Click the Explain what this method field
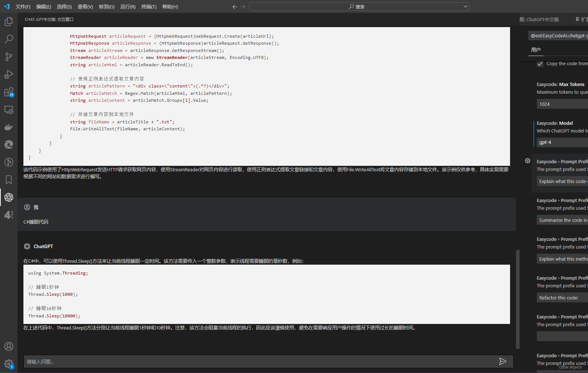588x373 pixels. (562, 259)
